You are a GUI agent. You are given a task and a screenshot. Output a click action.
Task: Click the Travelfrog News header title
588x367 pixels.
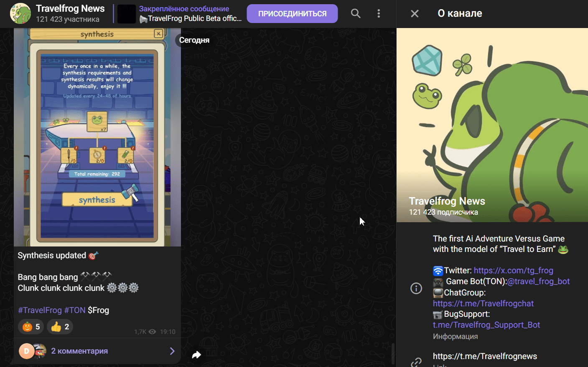(70, 8)
